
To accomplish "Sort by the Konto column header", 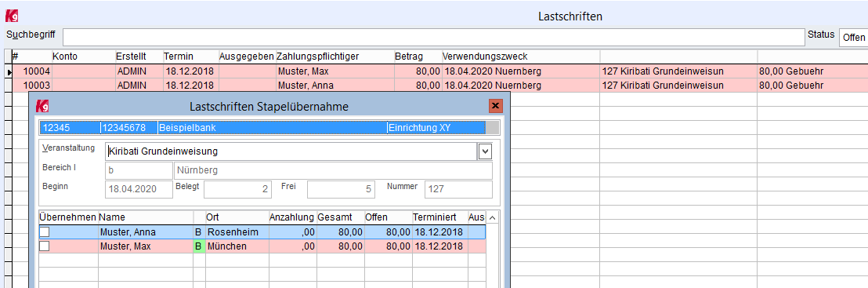I will [83, 56].
